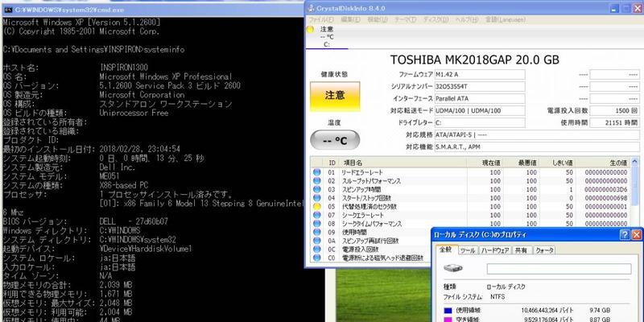
Task: Click the 9.74 GB used space value
Action: (x=598, y=311)
